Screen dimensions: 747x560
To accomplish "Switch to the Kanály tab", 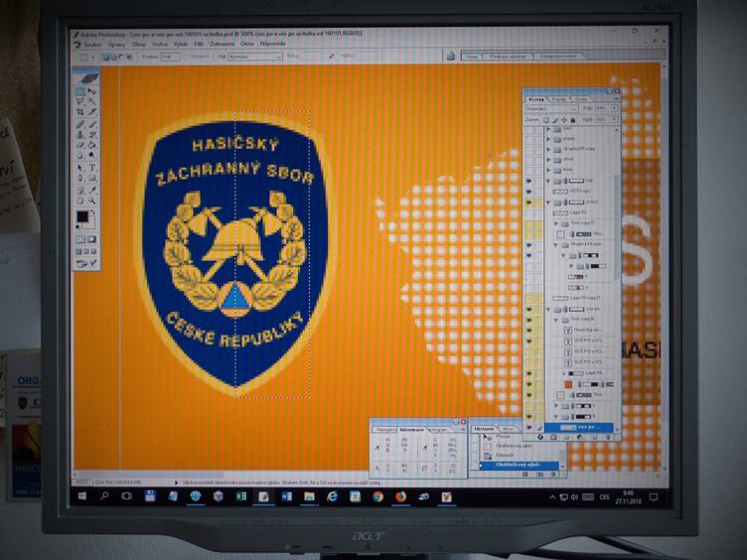I will [x=558, y=99].
